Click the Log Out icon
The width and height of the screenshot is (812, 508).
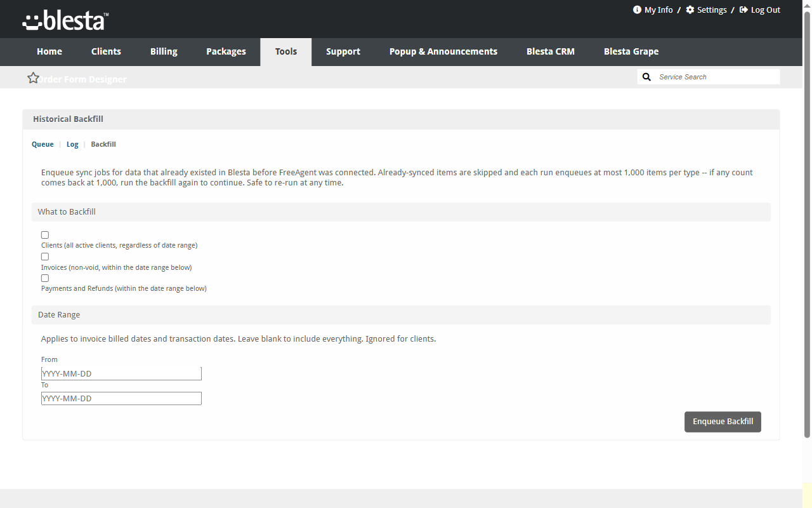click(x=743, y=10)
